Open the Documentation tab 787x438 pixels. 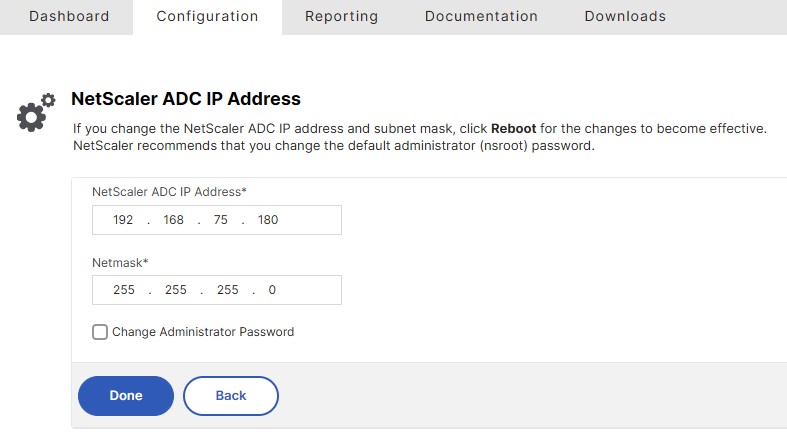481,16
